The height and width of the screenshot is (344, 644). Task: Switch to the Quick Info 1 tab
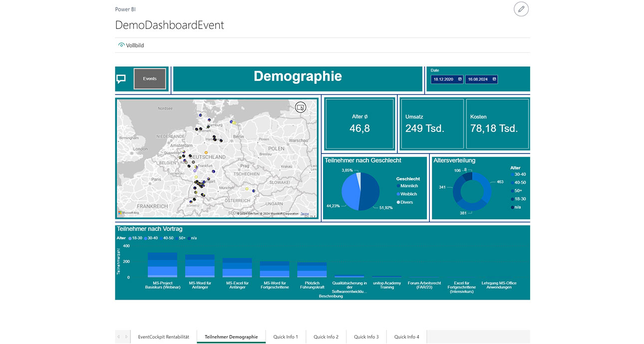[x=285, y=337]
